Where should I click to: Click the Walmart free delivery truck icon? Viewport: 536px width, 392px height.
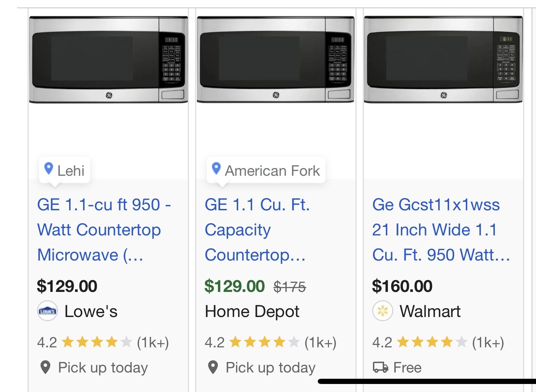(x=380, y=367)
